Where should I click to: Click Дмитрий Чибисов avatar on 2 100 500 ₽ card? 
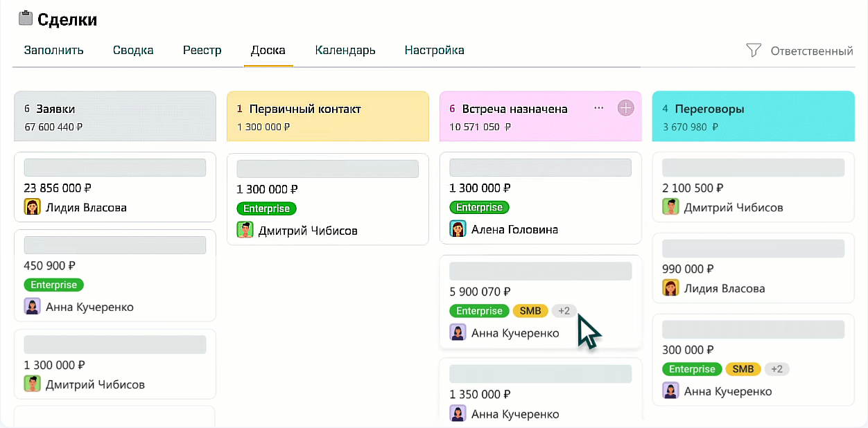tap(670, 207)
